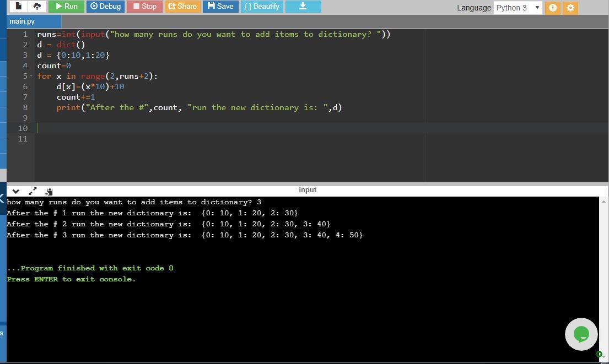Click the New File icon

(x=18, y=7)
